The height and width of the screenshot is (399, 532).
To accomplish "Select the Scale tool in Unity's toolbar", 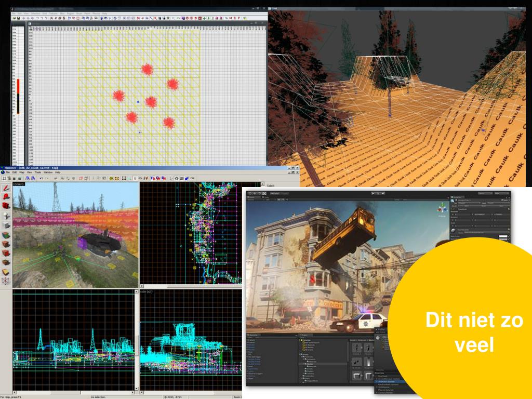I will [x=264, y=193].
